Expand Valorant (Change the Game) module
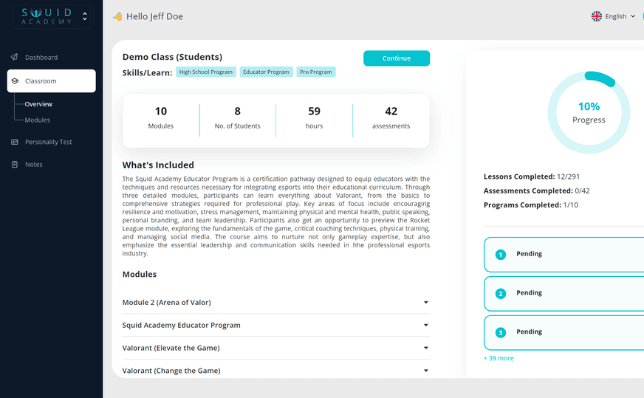The height and width of the screenshot is (398, 644). [276, 370]
